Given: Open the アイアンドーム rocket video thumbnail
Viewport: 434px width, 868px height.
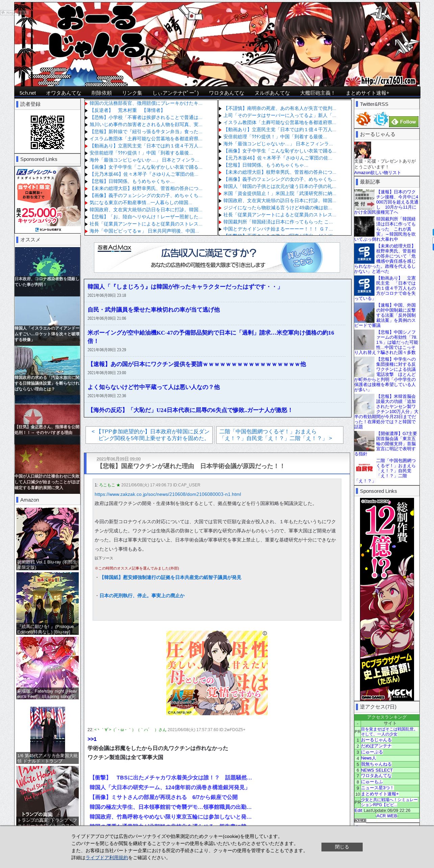Looking at the screenshot, I should click(x=47, y=321).
